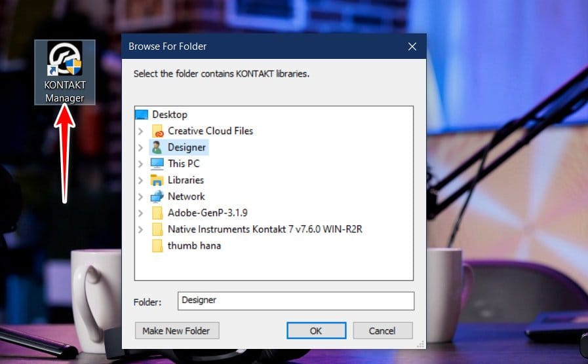Expand the Adobe-GenP-3.1.9 folder
The image size is (588, 364).
(x=141, y=213)
